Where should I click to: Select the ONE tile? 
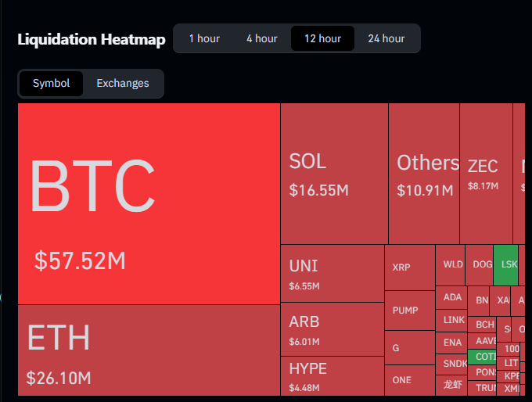point(410,380)
